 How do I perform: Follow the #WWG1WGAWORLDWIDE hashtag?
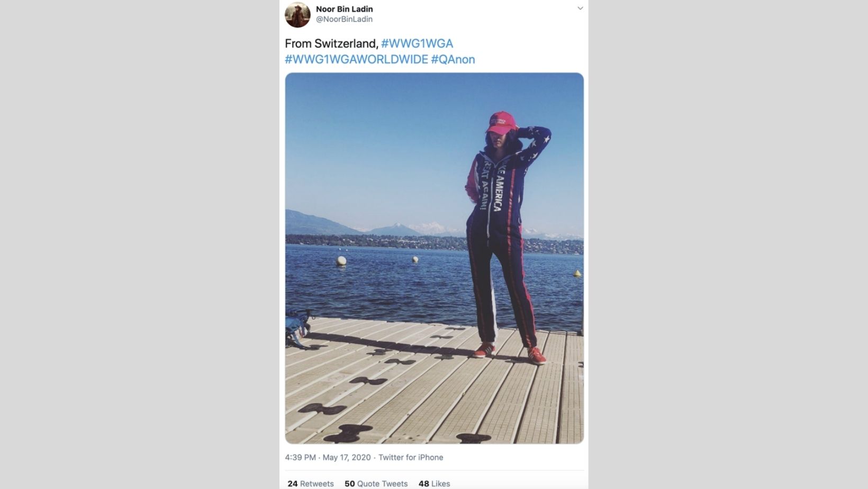pos(356,59)
